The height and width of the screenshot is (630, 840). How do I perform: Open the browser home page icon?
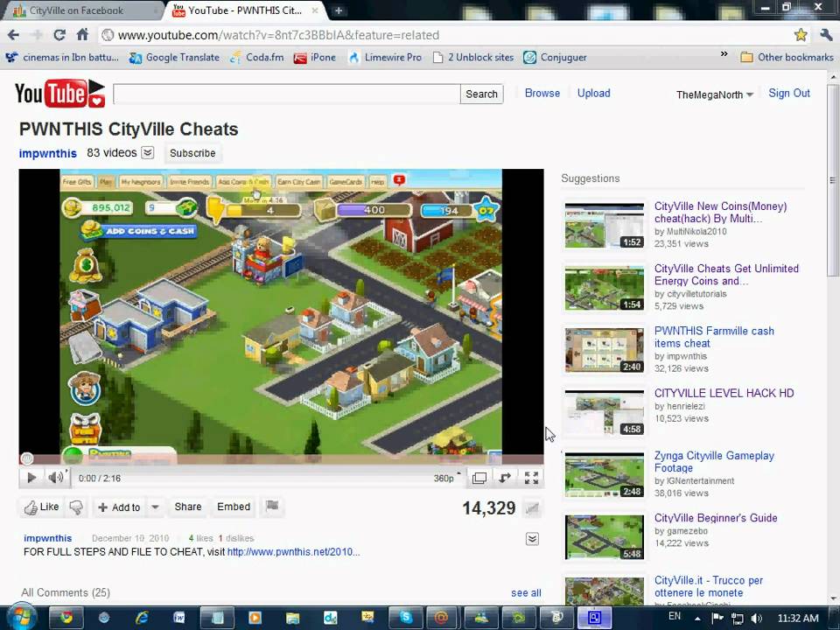click(82, 35)
